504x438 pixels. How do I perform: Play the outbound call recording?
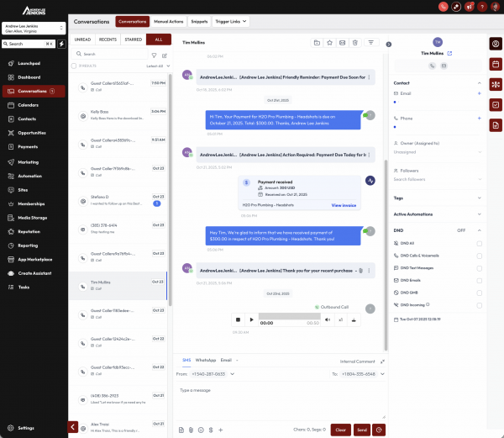[252, 319]
